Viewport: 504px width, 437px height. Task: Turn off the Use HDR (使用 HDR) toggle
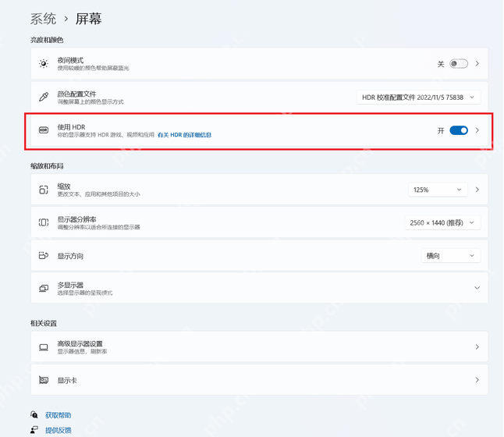click(x=459, y=130)
